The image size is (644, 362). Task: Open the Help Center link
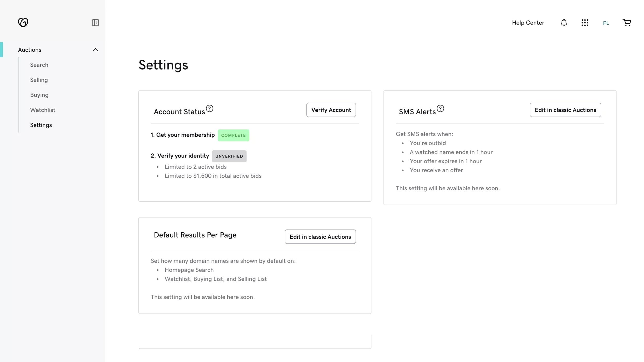(x=528, y=23)
